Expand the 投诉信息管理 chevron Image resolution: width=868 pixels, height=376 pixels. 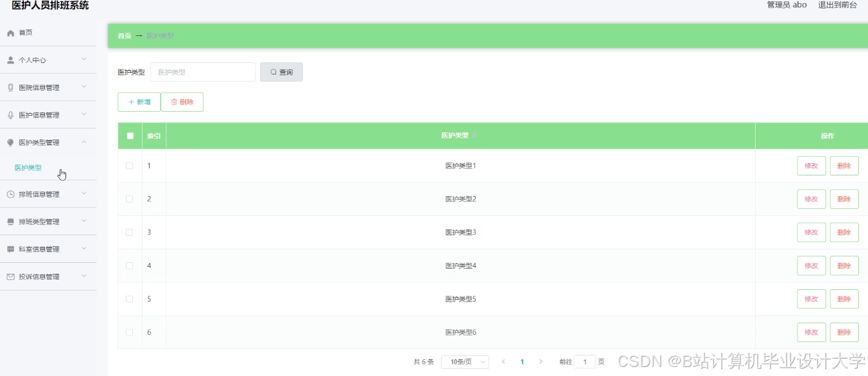(84, 276)
